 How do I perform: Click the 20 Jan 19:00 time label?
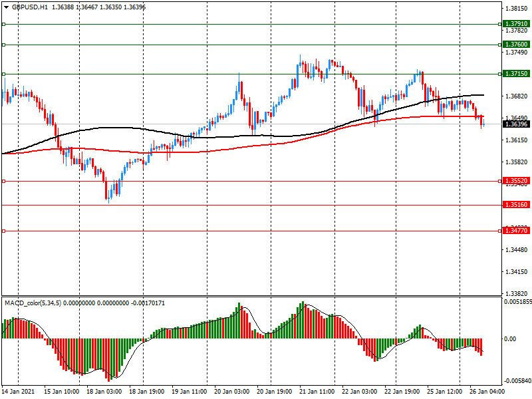click(274, 391)
